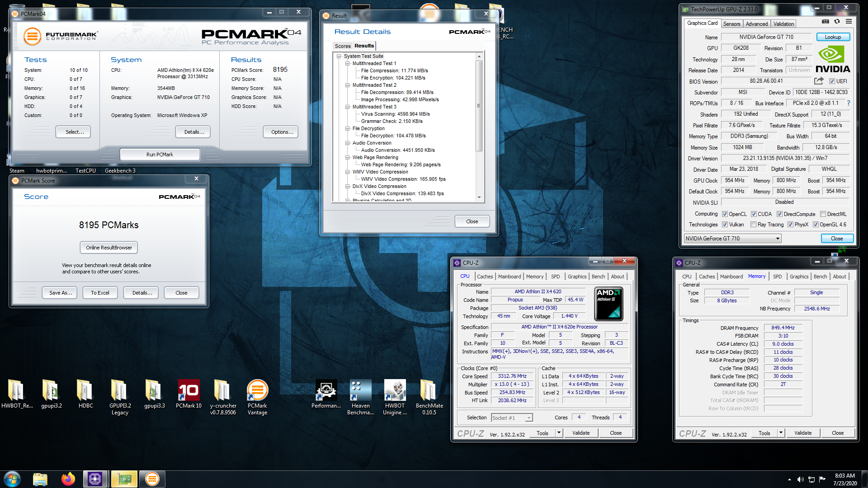Click the To Excel button
The image size is (868, 488).
click(x=100, y=293)
